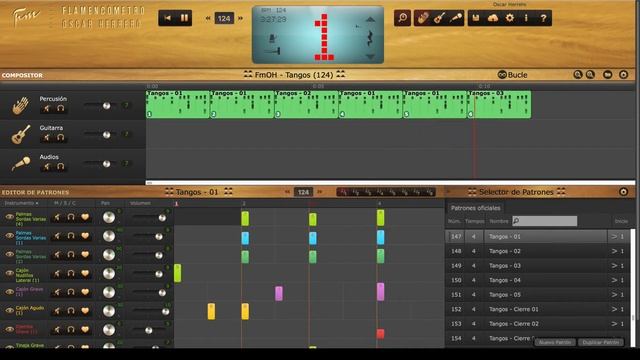This screenshot has height=360, width=640.
Task: Solo the Audios track with headphones
Action: tap(60, 167)
